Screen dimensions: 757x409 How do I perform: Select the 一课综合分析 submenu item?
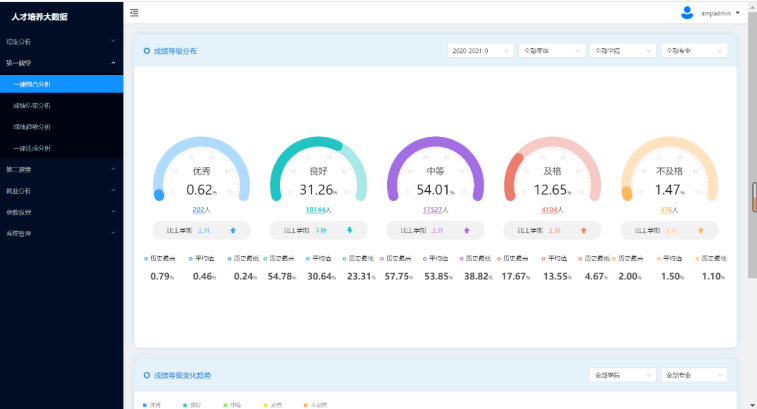click(x=61, y=84)
